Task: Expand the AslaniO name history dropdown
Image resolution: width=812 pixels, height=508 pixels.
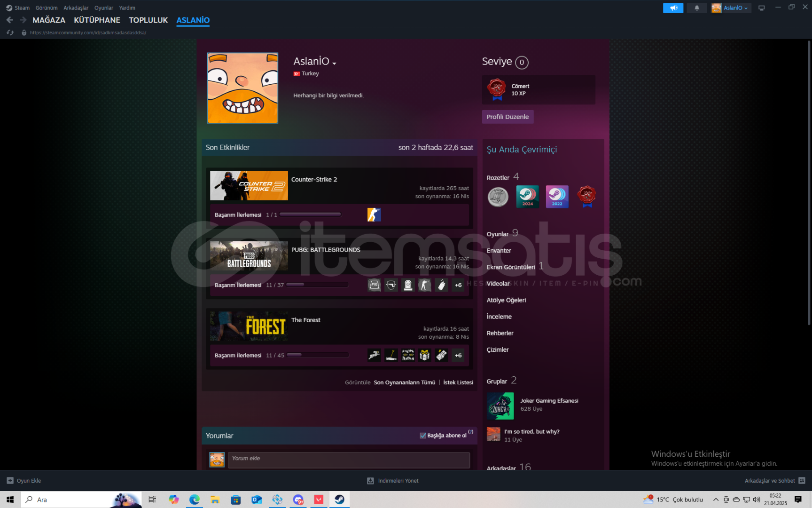Action: [334, 63]
